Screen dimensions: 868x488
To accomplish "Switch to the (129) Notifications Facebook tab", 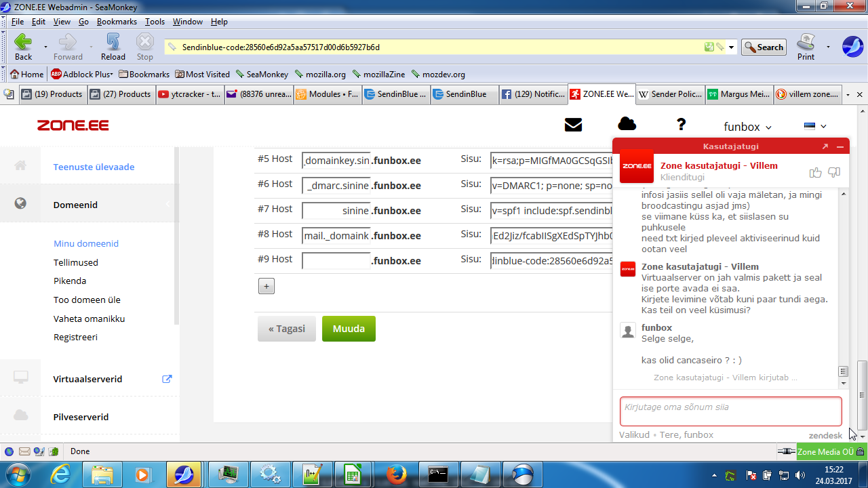I will point(532,94).
